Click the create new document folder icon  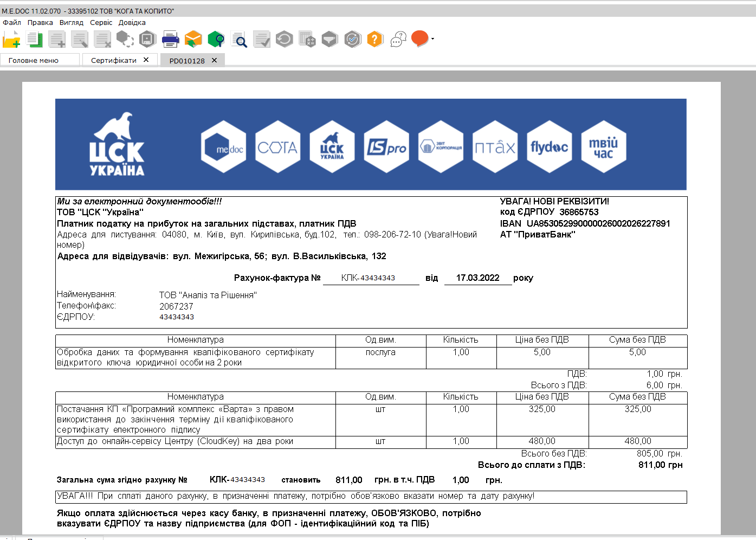tap(11, 40)
